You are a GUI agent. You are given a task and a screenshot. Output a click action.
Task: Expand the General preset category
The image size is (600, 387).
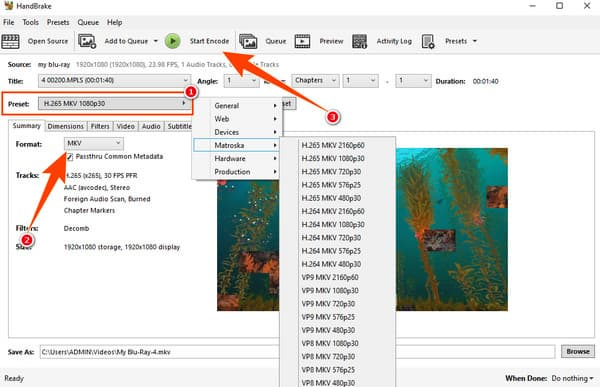tap(236, 106)
